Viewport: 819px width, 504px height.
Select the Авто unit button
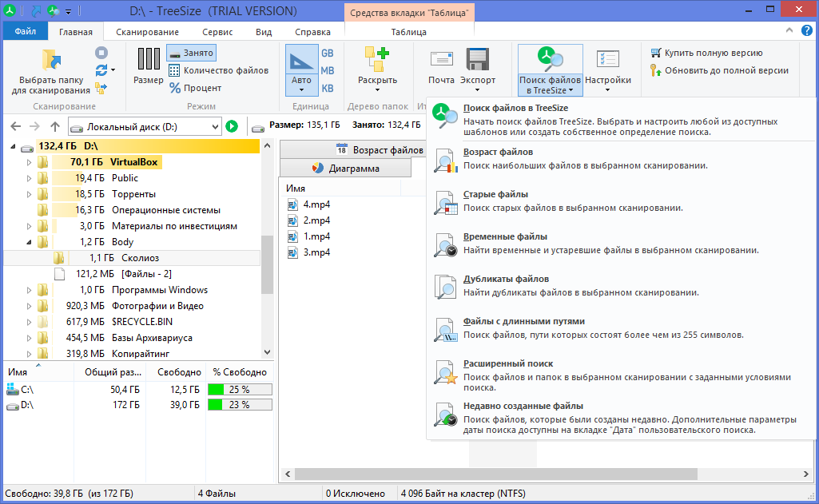tap(301, 70)
